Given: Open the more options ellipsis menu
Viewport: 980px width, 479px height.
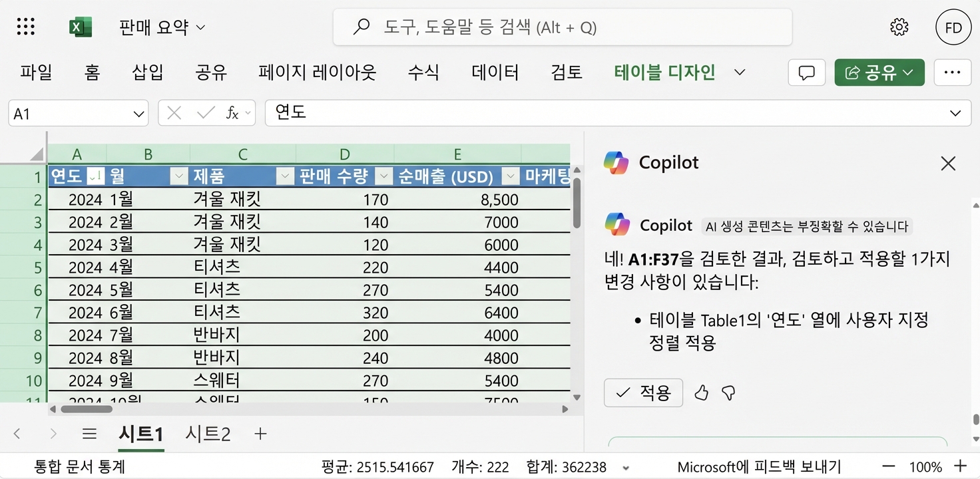Looking at the screenshot, I should tap(952, 73).
